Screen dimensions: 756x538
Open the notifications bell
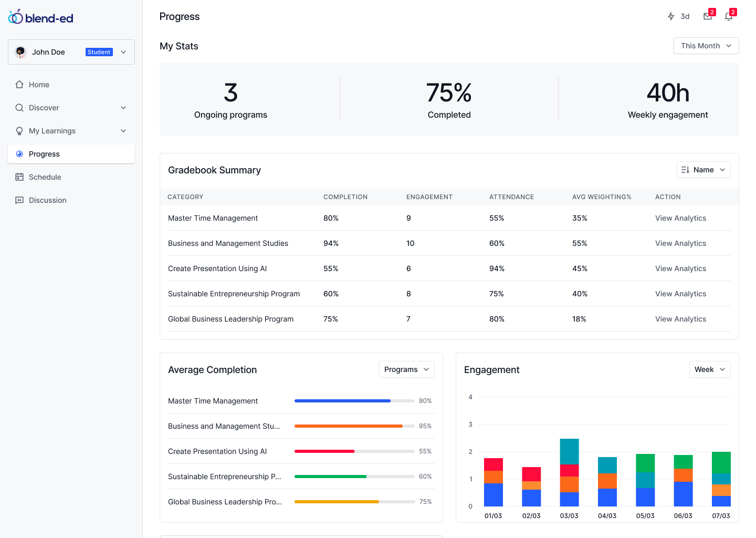pos(729,16)
